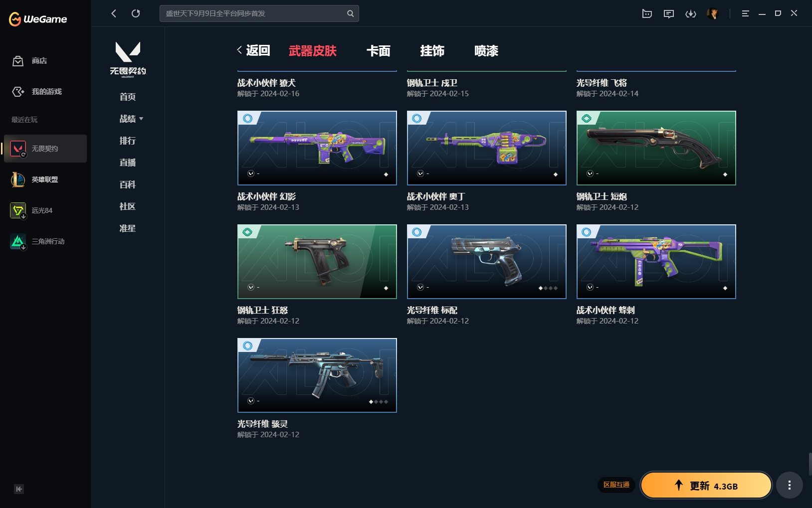This screenshot has width=812, height=508.
Task: Open 首页 in the game menu
Action: pos(128,97)
